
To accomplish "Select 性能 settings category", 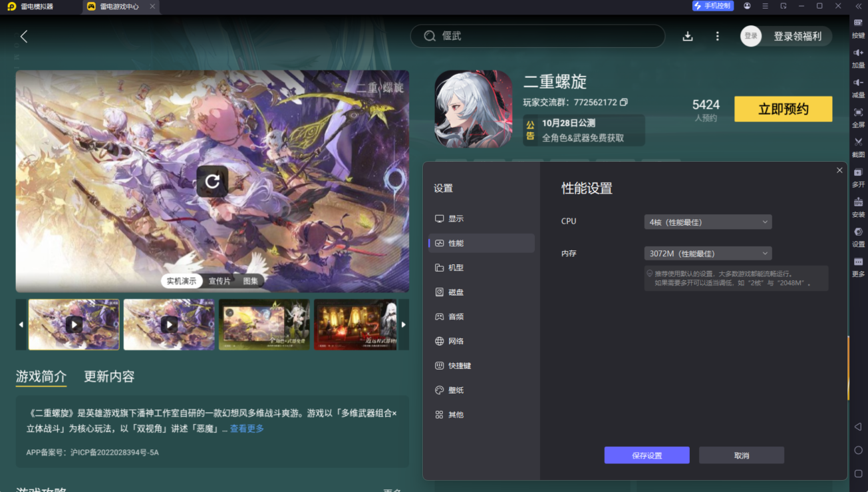I will point(482,243).
